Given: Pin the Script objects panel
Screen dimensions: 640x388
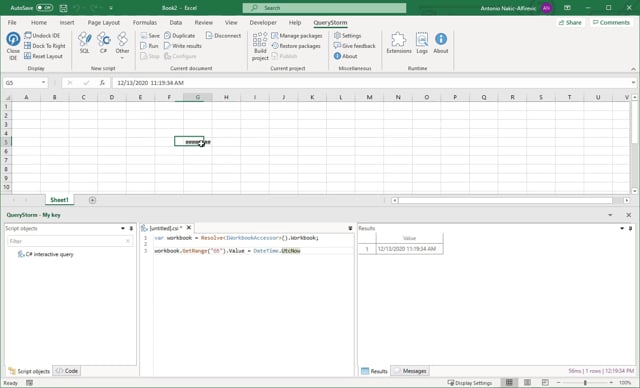Looking at the screenshot, I should [x=131, y=228].
